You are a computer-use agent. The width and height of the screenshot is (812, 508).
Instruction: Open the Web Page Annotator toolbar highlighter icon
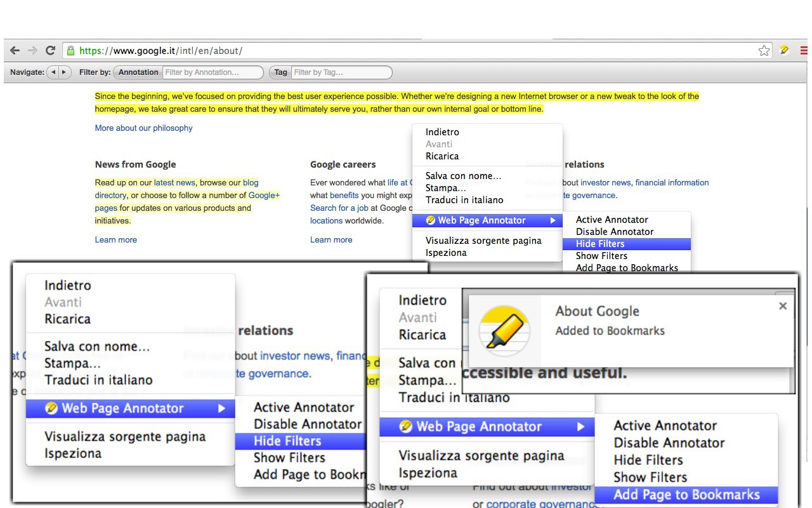click(785, 50)
